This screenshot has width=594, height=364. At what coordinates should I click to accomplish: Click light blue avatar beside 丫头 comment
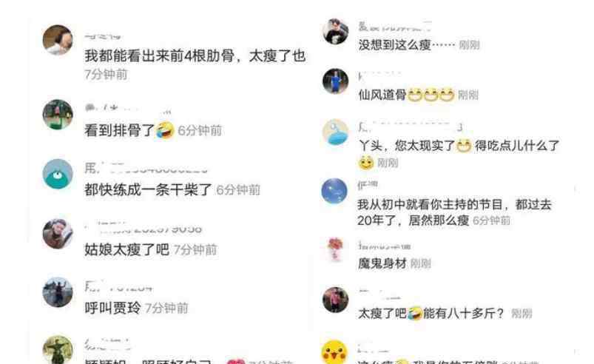point(335,132)
